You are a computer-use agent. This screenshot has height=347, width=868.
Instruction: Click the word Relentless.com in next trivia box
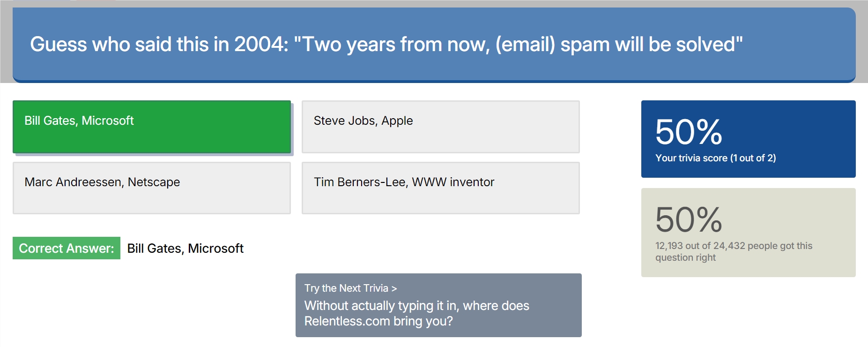tap(347, 321)
